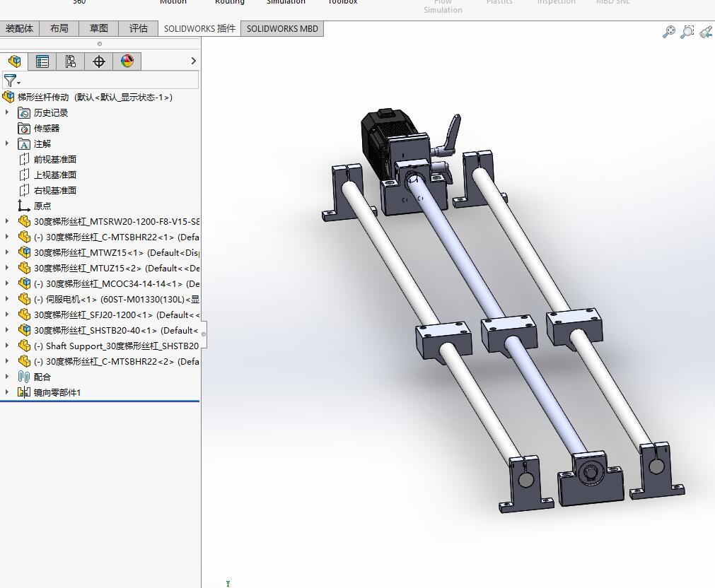Switch to the SOLIDWORKS MBD tab

282,29
